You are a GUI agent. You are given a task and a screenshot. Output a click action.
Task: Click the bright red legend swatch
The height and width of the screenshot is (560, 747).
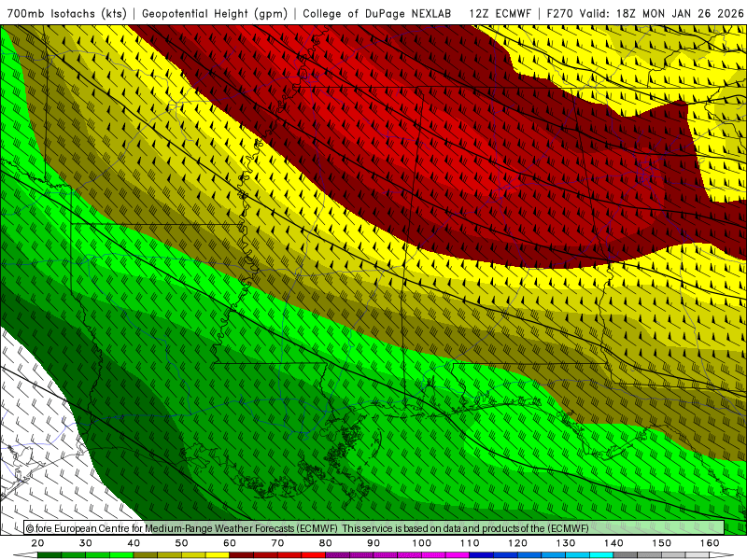314,555
